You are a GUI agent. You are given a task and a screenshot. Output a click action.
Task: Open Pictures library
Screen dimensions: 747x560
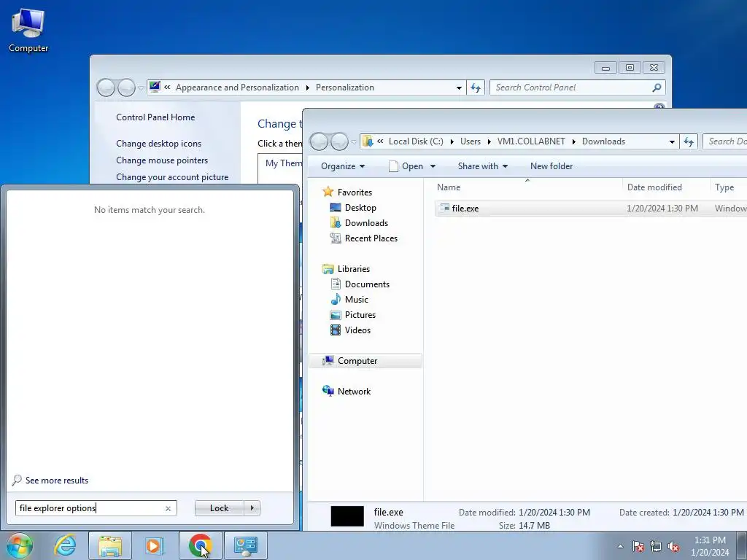[360, 315]
